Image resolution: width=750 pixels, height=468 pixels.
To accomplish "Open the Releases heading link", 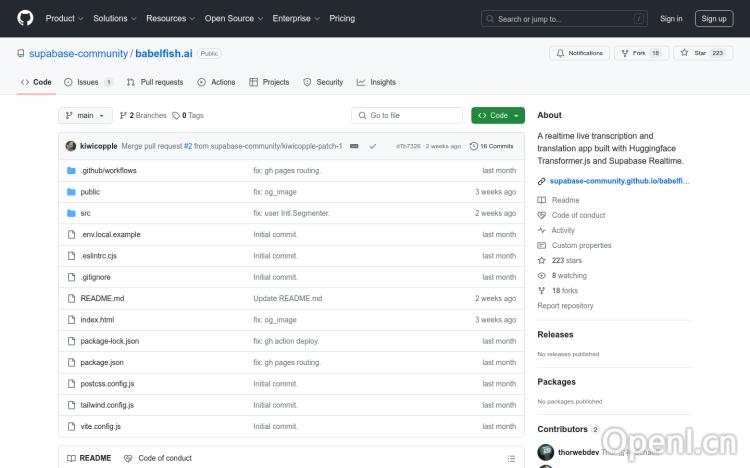I will [555, 334].
